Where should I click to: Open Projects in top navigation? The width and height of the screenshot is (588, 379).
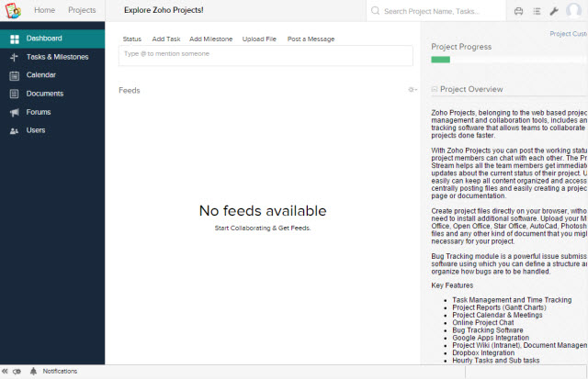coord(82,10)
